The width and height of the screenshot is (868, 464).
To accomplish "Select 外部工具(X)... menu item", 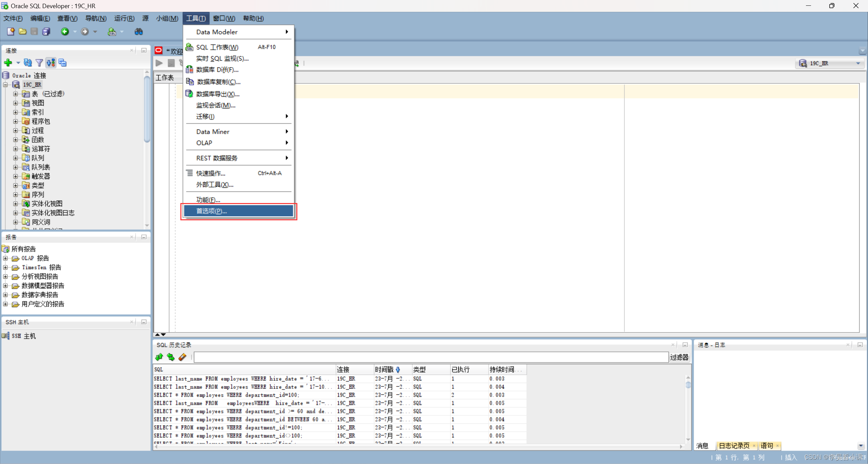I will [x=239, y=185].
